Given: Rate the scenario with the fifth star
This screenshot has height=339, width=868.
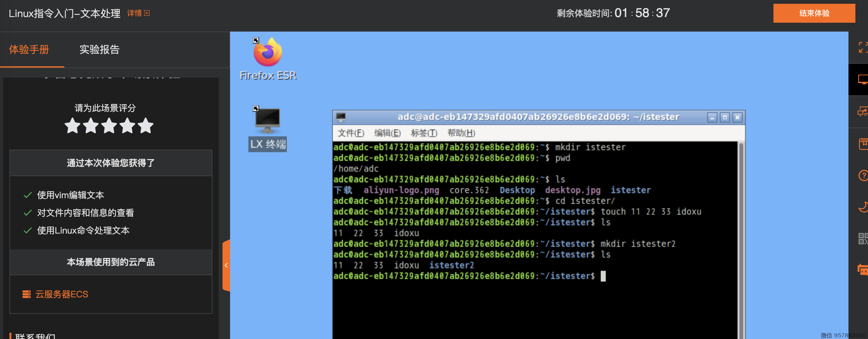Looking at the screenshot, I should (x=146, y=126).
